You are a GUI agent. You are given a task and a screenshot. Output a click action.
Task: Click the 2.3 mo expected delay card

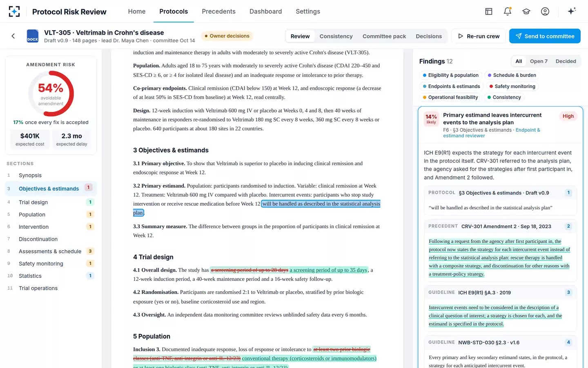coord(72,139)
